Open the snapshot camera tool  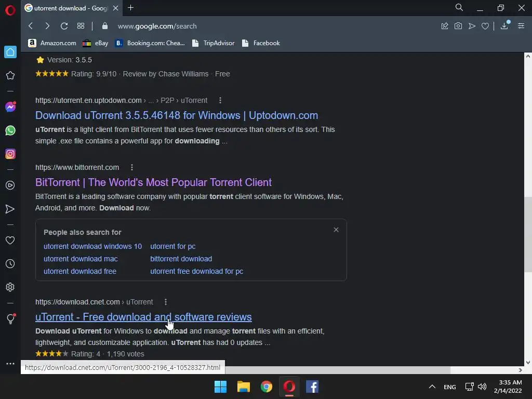[x=458, y=26]
